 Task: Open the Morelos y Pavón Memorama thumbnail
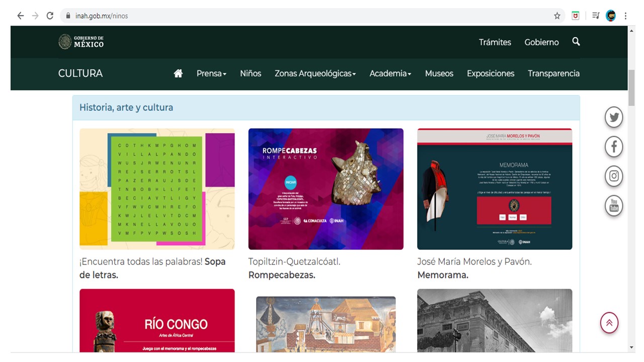tap(495, 189)
